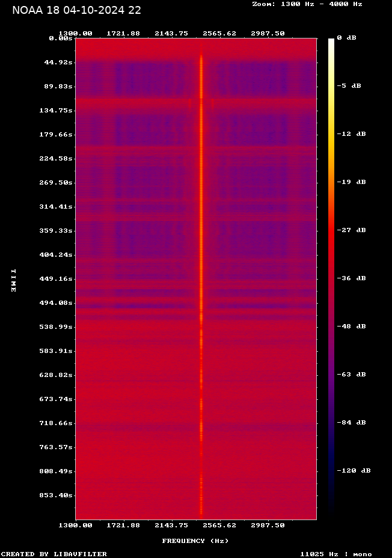Click the 11025 Hz mono label

tap(336, 554)
